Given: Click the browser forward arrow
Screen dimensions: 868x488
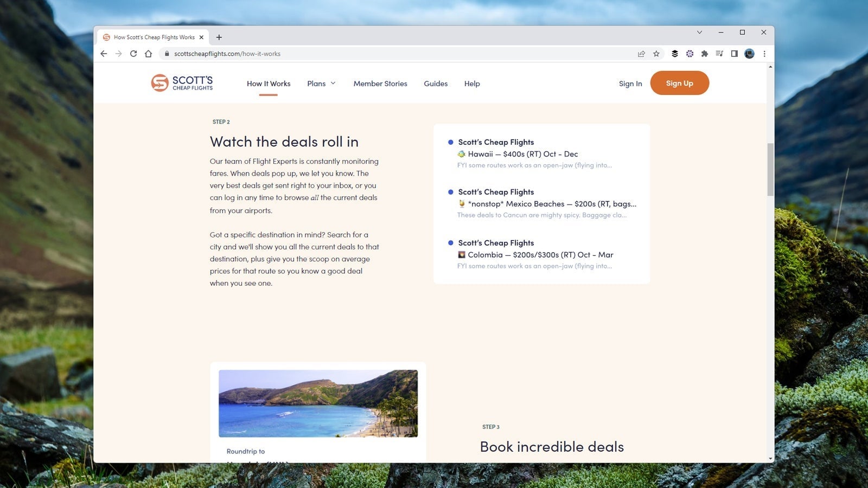Looking at the screenshot, I should [x=118, y=54].
